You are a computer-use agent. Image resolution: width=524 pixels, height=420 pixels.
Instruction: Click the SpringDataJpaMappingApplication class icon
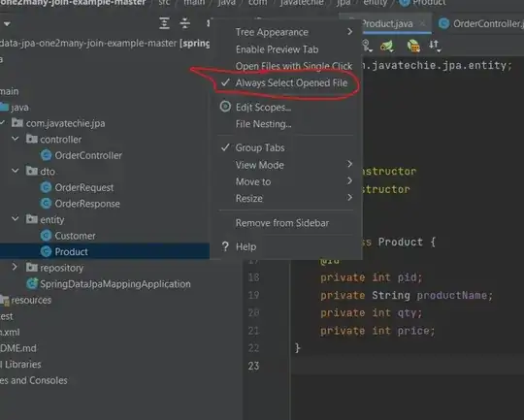coord(32,283)
